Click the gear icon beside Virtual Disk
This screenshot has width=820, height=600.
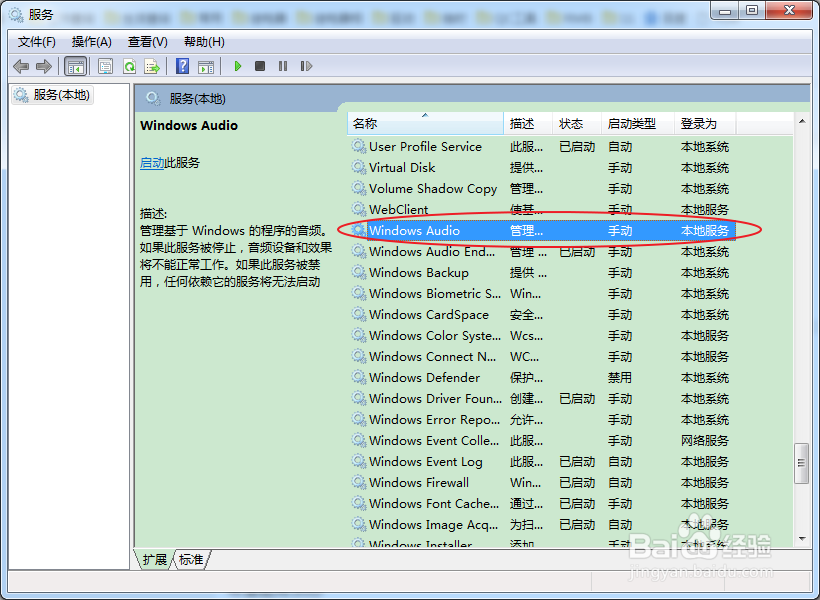tap(359, 167)
